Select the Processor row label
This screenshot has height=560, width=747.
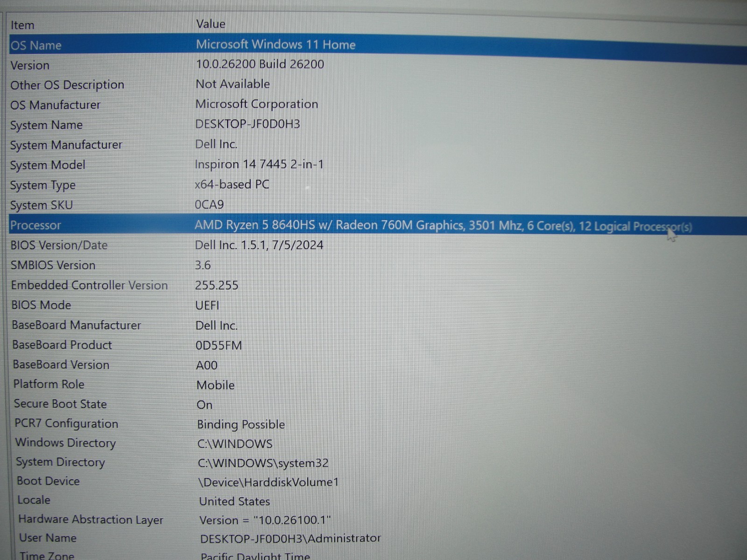(x=35, y=225)
